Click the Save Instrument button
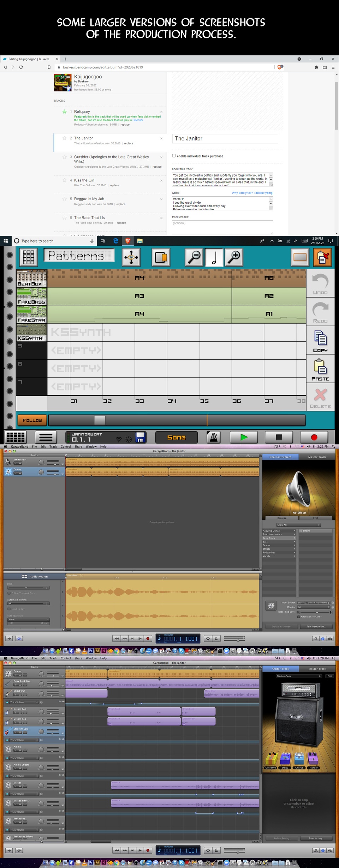The height and width of the screenshot is (868, 339). point(316,626)
